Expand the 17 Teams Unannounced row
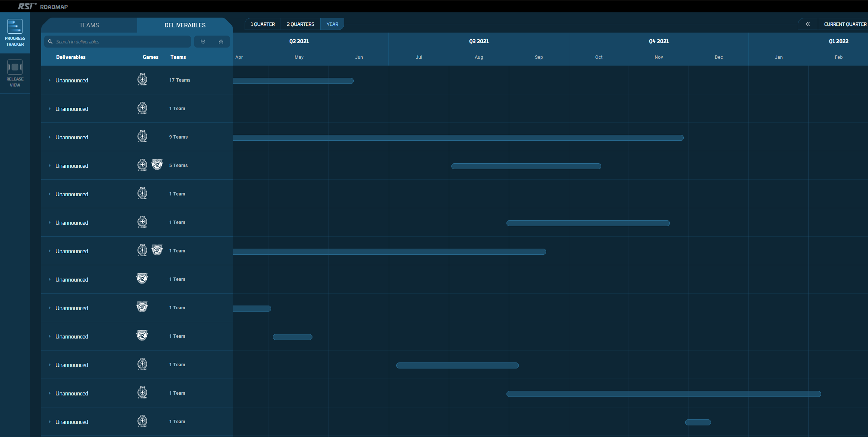This screenshot has height=437, width=868. [49, 80]
